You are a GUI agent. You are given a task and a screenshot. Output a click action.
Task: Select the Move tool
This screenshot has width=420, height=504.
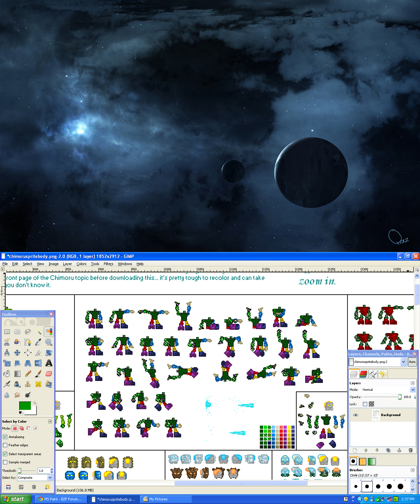pos(17,353)
